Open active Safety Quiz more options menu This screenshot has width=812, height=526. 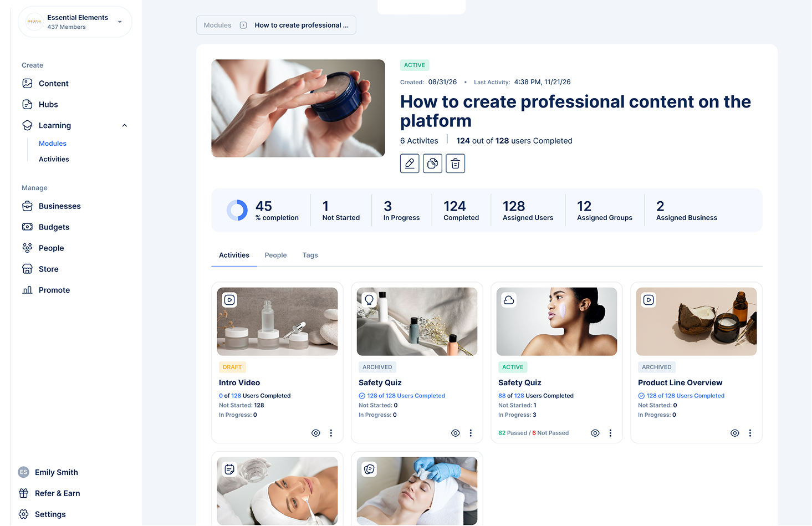tap(610, 433)
